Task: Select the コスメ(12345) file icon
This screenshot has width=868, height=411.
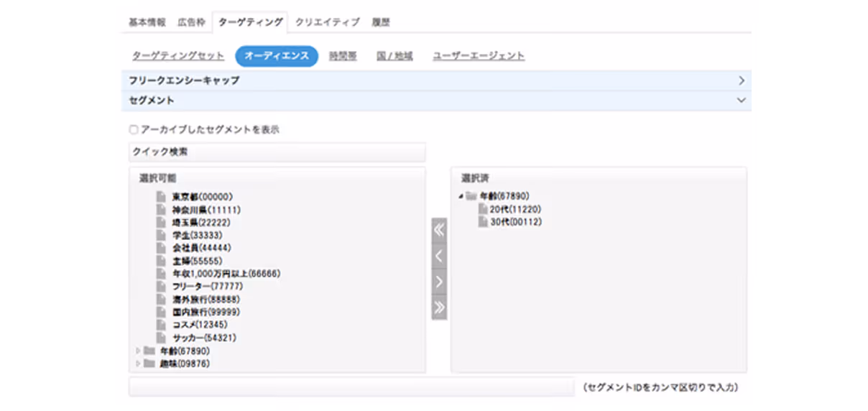Action: [162, 325]
